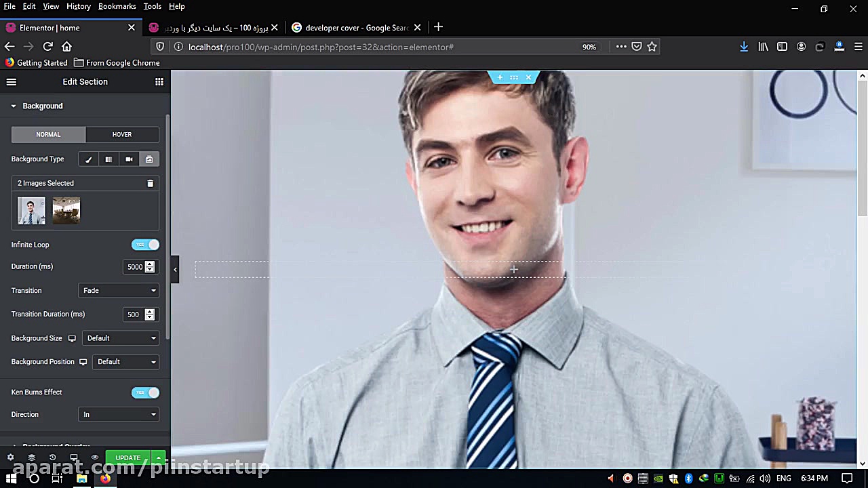Open the Background Size dropdown

click(x=121, y=338)
